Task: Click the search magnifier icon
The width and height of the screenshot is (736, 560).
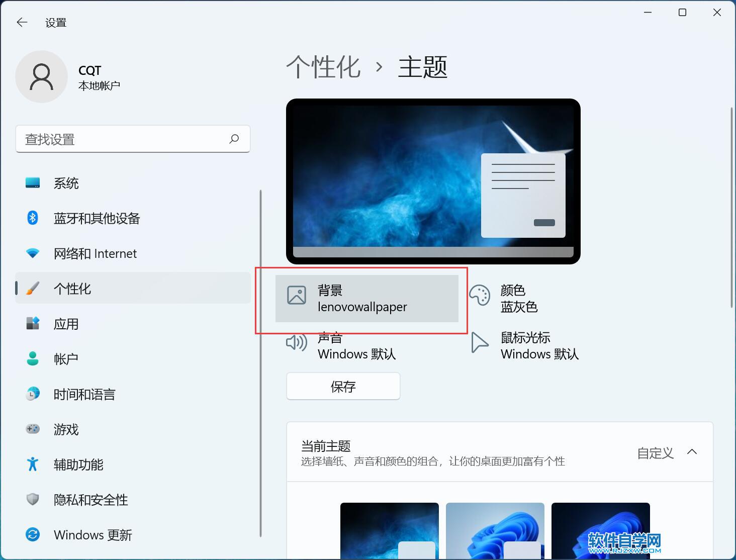Action: coord(234,139)
